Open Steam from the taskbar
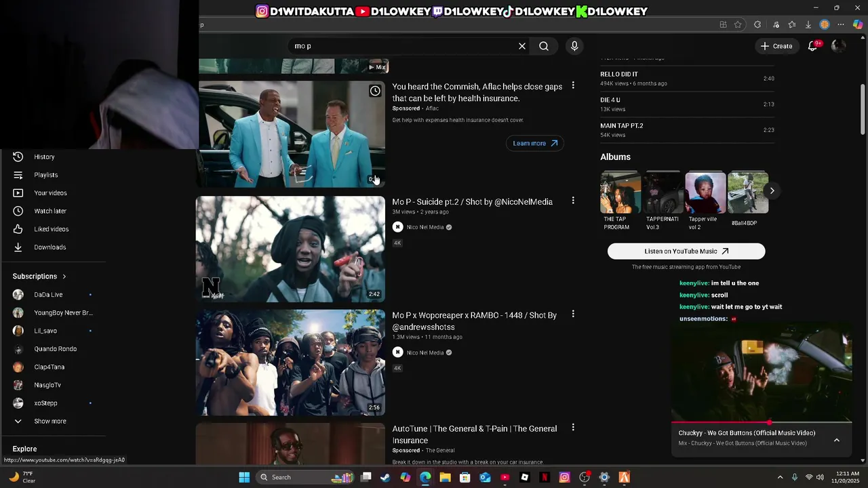The image size is (868, 488). [385, 477]
